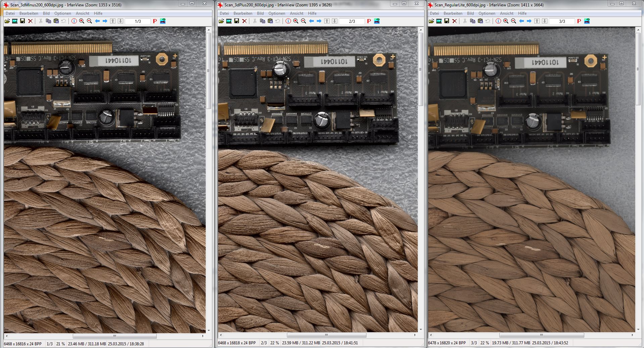This screenshot has height=348, width=644.
Task: Click '25.03.2015 / 18:41:51' status entry
Action: 340,343
